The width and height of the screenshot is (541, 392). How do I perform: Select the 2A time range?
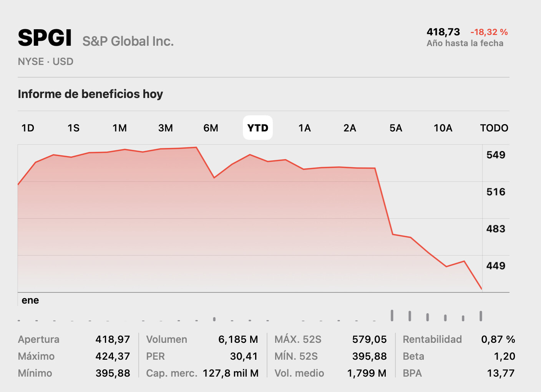click(x=350, y=128)
